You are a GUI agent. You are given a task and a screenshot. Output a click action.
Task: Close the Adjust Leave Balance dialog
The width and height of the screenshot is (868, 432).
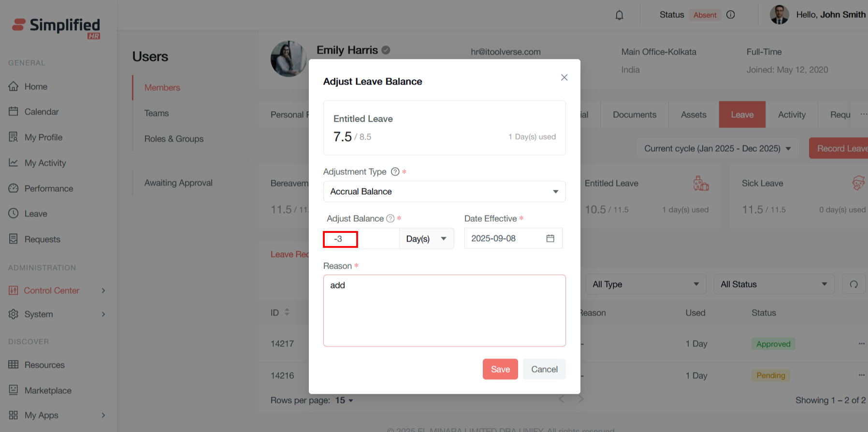tap(564, 77)
